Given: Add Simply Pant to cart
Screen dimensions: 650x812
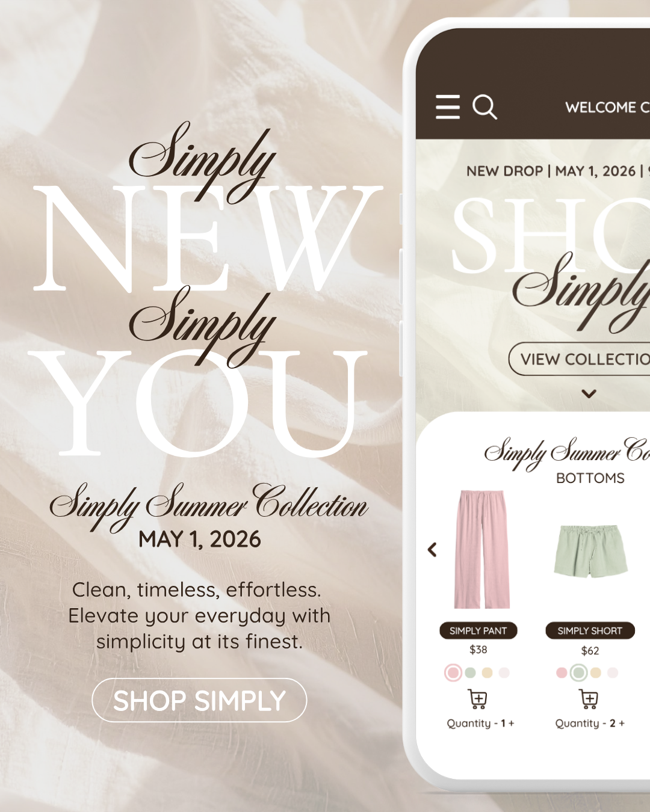Looking at the screenshot, I should point(478,699).
